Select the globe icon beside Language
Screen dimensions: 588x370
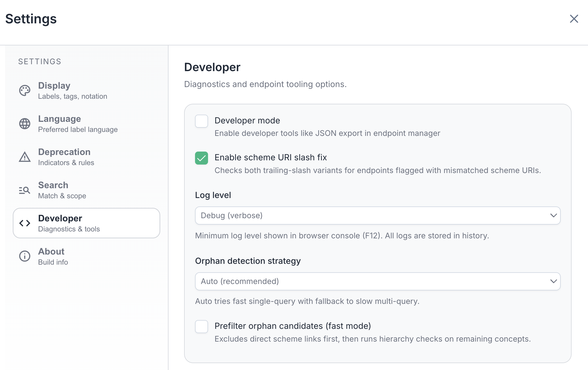pyautogui.click(x=24, y=124)
